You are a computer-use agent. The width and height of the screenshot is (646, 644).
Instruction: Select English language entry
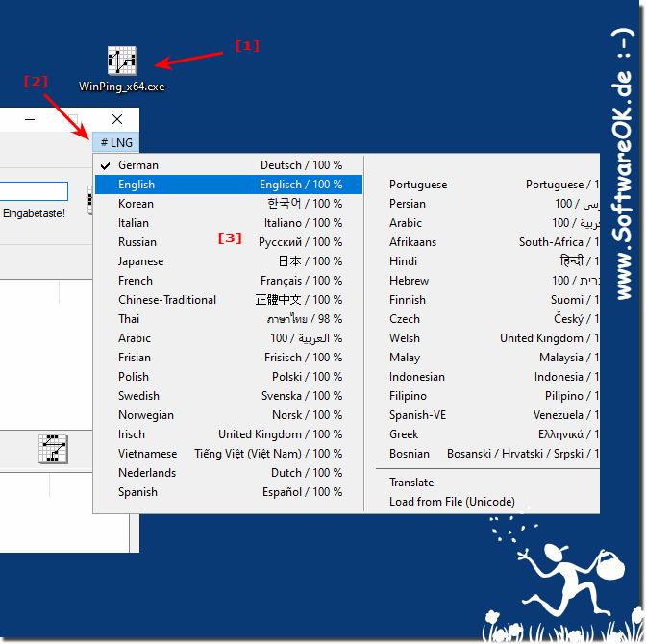tap(229, 185)
